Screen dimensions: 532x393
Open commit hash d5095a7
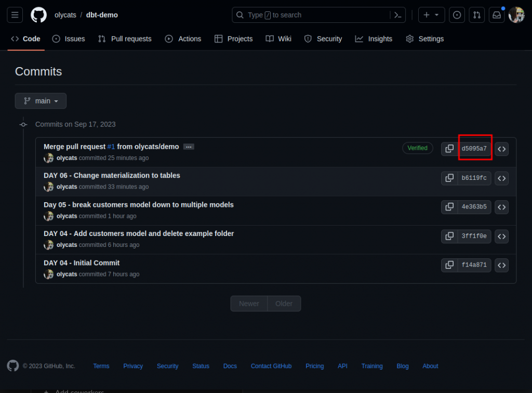pos(474,149)
